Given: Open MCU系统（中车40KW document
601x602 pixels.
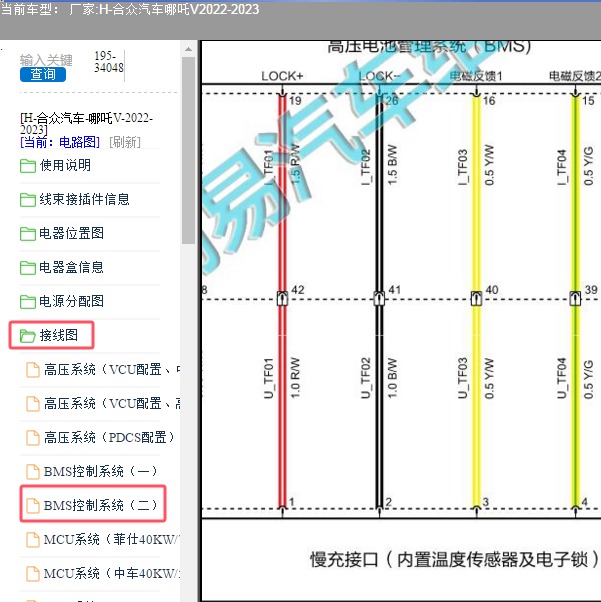Looking at the screenshot, I should pos(111,573).
